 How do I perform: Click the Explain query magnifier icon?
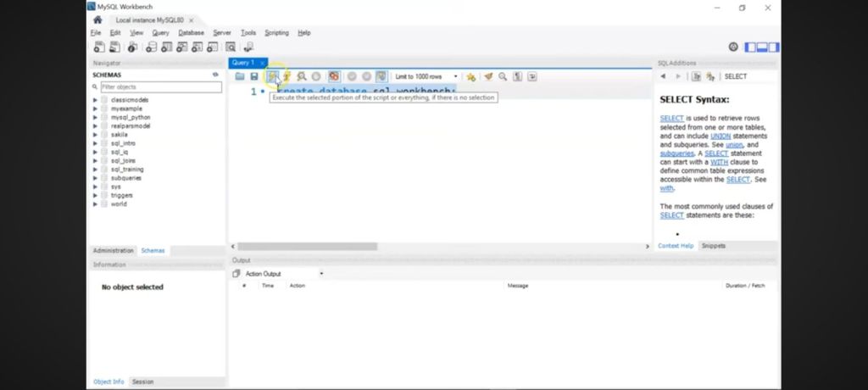click(x=302, y=76)
